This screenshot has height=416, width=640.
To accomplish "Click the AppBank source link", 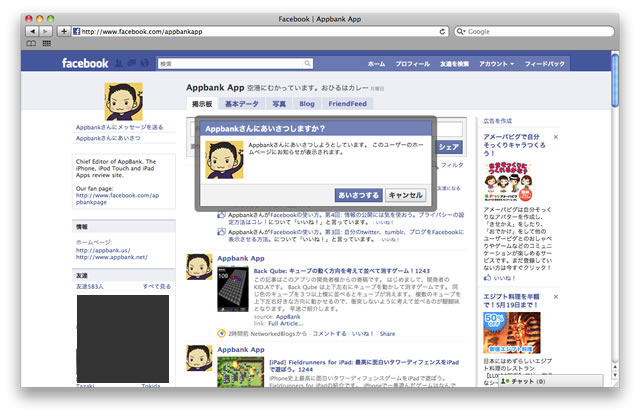I will pos(288,317).
